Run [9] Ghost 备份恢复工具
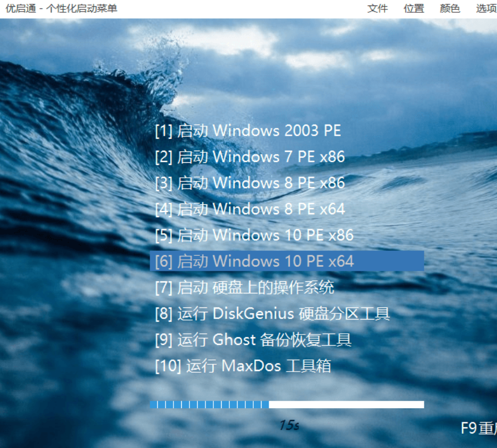This screenshot has height=448, width=497. point(253,340)
